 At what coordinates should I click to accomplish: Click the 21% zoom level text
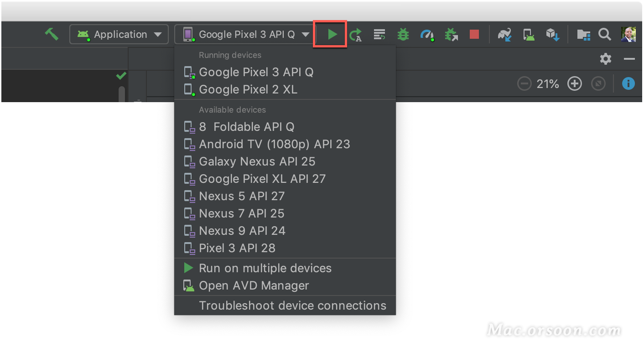(548, 84)
